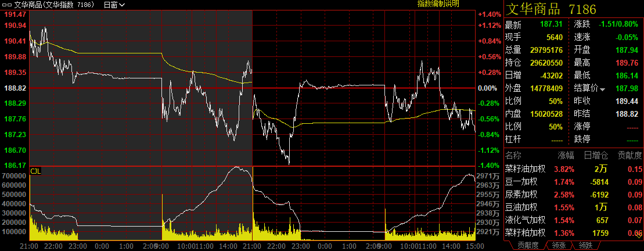
Task: Switch to the 领跌 tab
Action: [x=585, y=245]
